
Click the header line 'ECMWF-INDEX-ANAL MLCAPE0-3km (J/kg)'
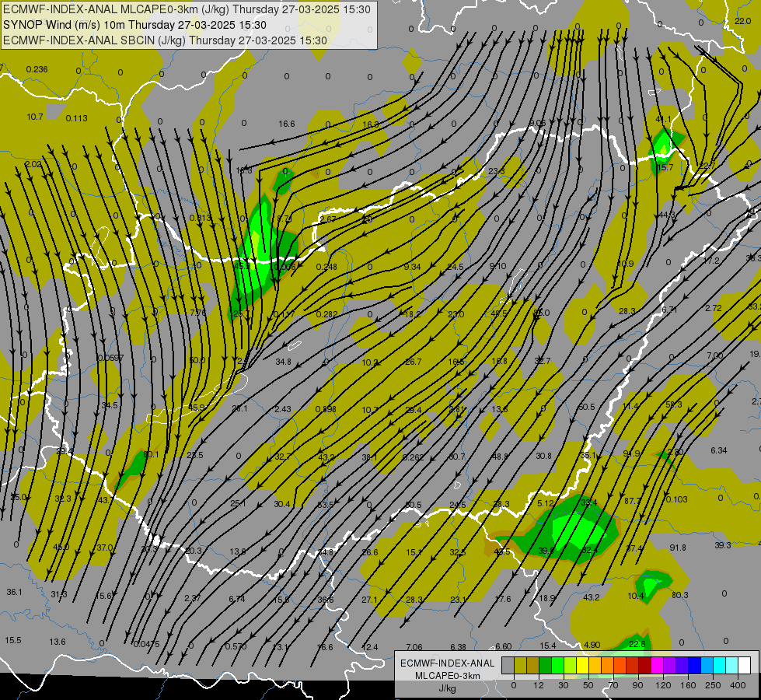coord(187,9)
